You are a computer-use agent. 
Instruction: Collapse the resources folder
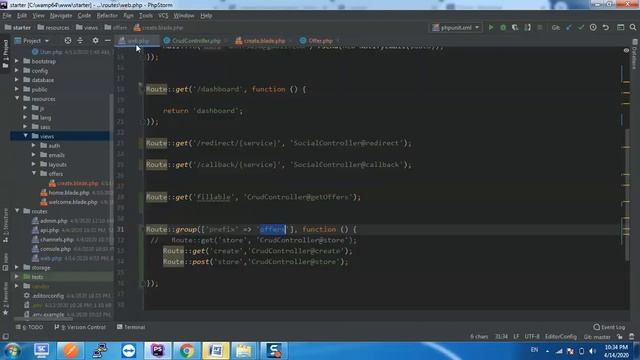pos(17,99)
